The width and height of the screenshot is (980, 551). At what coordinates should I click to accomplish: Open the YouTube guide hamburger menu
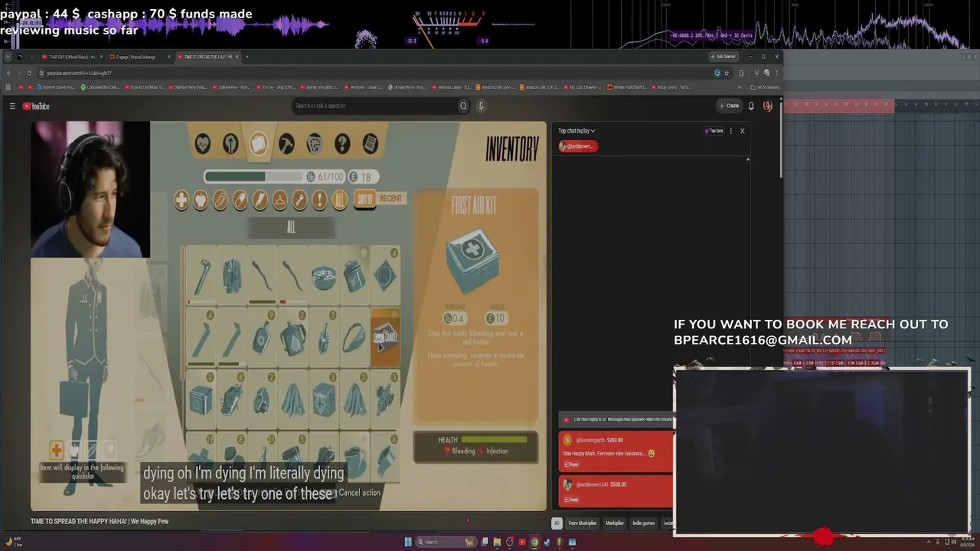pyautogui.click(x=12, y=106)
